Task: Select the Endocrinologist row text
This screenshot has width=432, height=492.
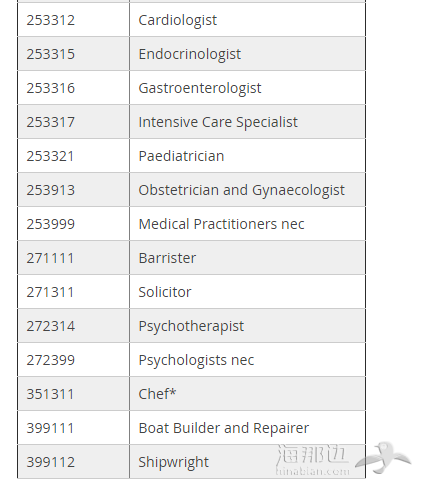Action: (189, 54)
